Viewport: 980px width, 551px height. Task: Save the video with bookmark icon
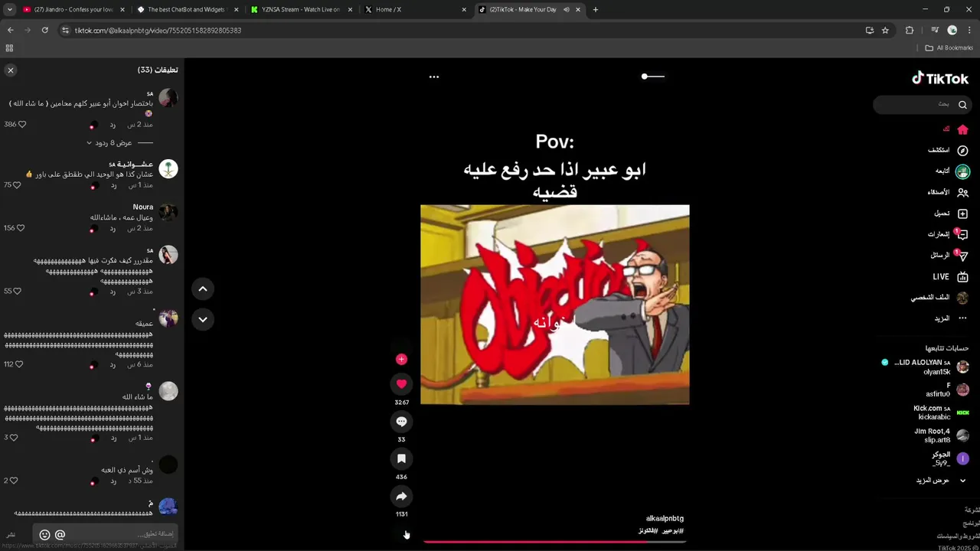401,458
